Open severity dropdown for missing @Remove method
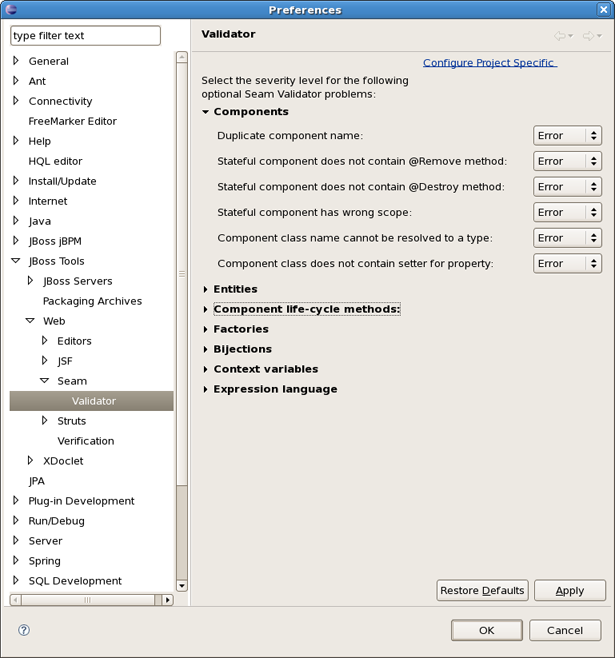Image resolution: width=615 pixels, height=658 pixels. click(567, 161)
